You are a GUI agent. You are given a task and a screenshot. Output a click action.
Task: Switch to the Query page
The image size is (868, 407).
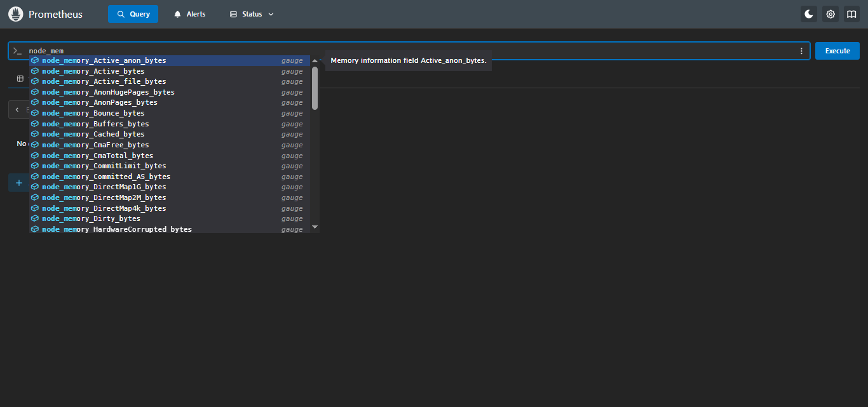133,14
